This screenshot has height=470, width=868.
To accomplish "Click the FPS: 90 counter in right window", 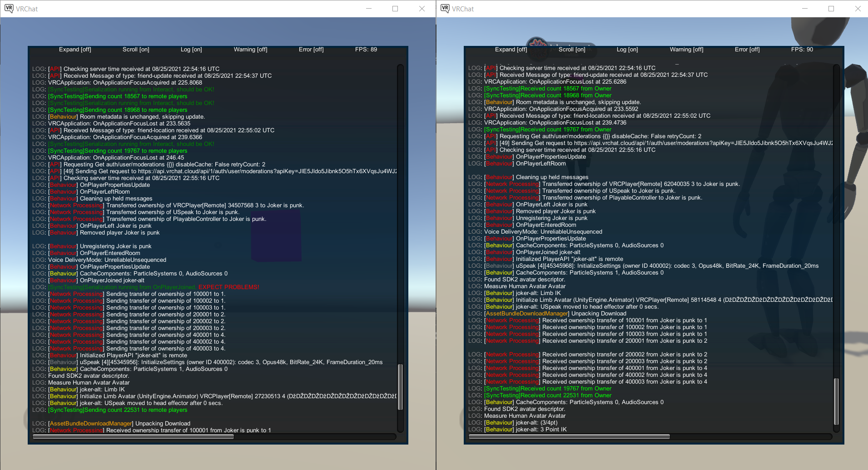I will coord(802,50).
